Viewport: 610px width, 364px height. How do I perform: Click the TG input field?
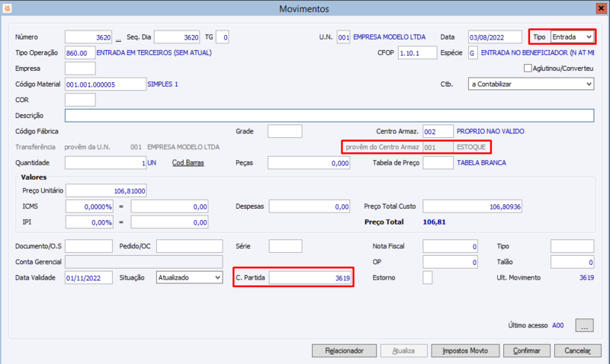coord(222,37)
